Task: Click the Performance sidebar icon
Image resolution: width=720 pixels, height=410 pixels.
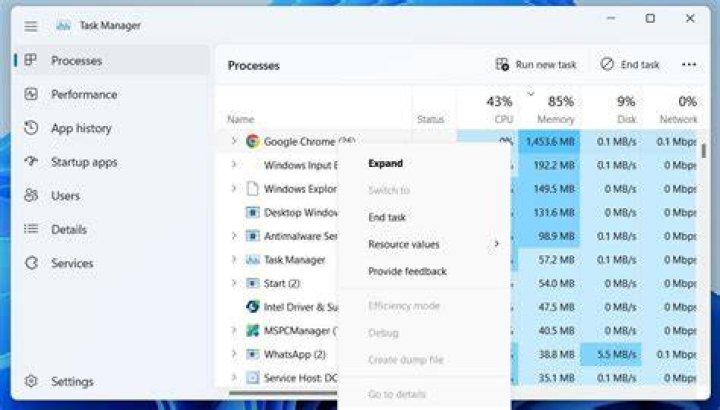Action: point(31,94)
